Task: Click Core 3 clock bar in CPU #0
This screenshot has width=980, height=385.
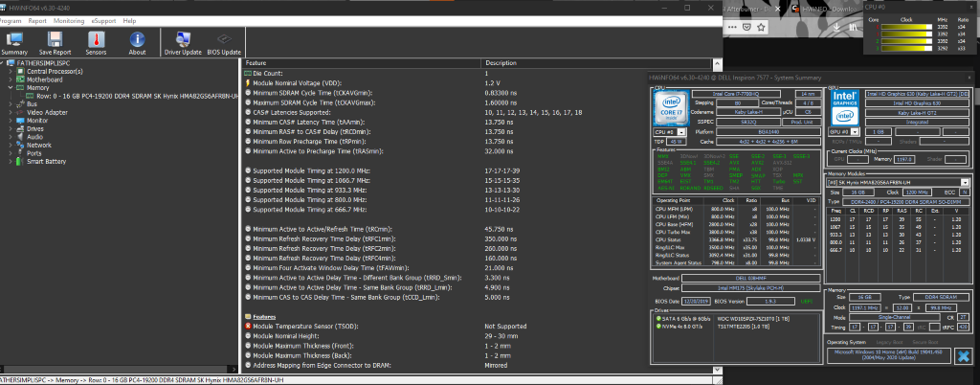Action: [x=907, y=48]
